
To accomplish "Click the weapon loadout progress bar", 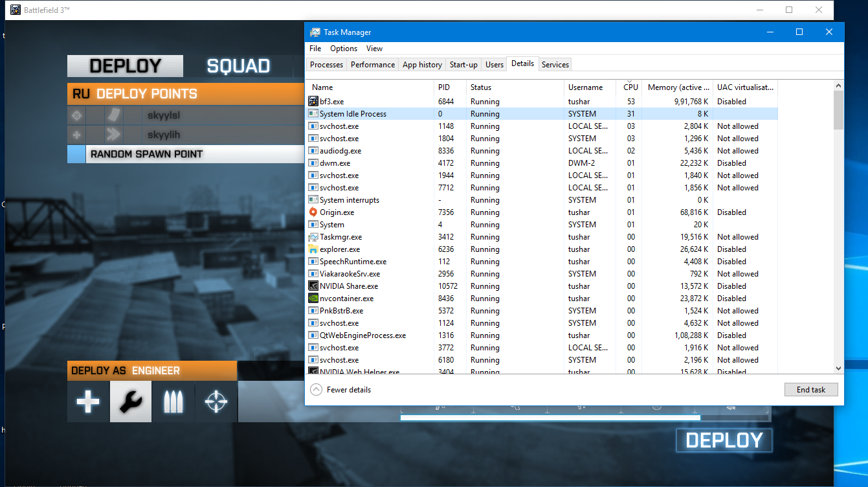I will [586, 418].
